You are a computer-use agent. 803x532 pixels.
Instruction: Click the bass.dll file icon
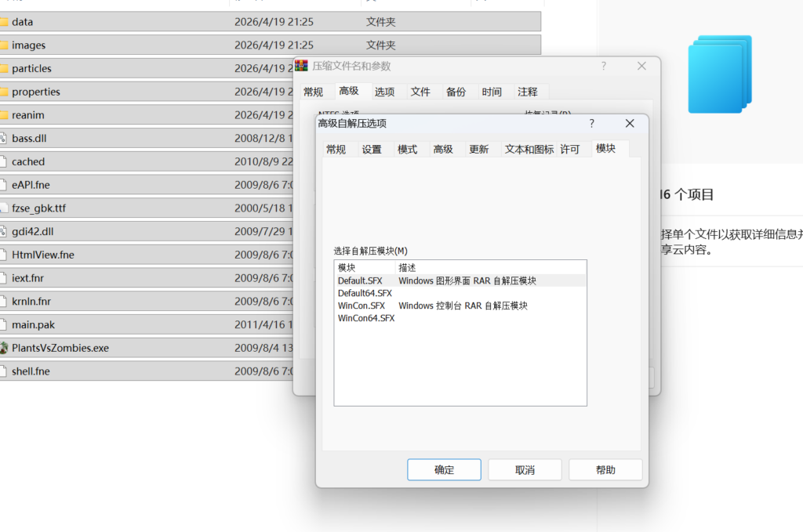3,139
